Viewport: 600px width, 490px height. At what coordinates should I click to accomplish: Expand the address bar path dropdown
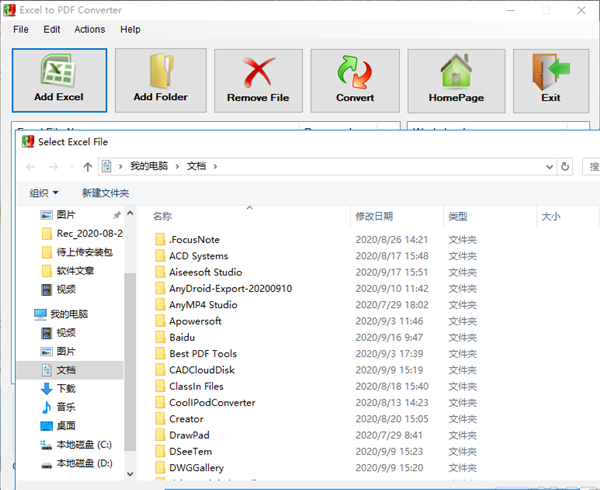(x=548, y=166)
